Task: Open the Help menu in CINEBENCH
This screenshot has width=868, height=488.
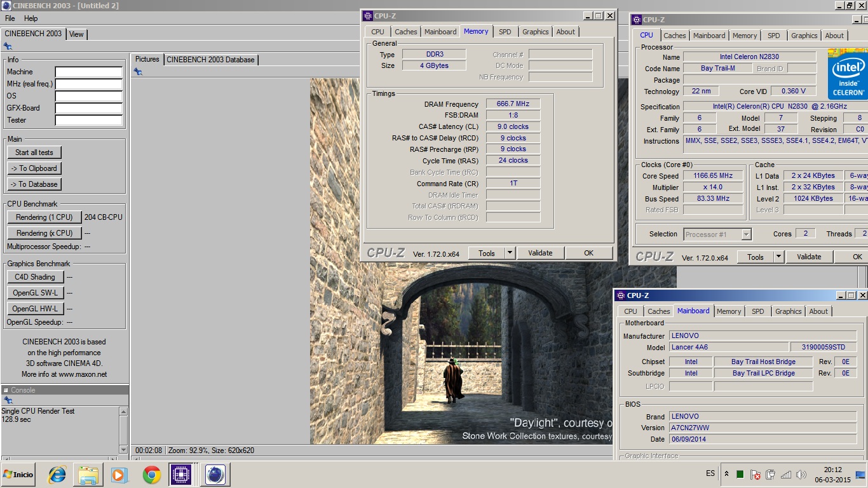Action: (x=31, y=18)
